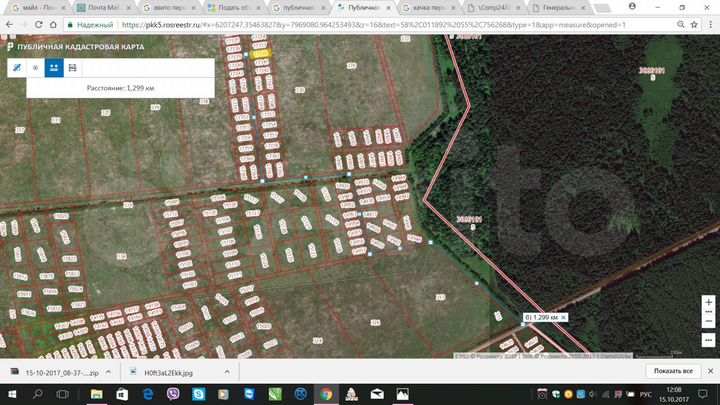Click the locate point tool icon
The image size is (720, 405).
click(35, 67)
